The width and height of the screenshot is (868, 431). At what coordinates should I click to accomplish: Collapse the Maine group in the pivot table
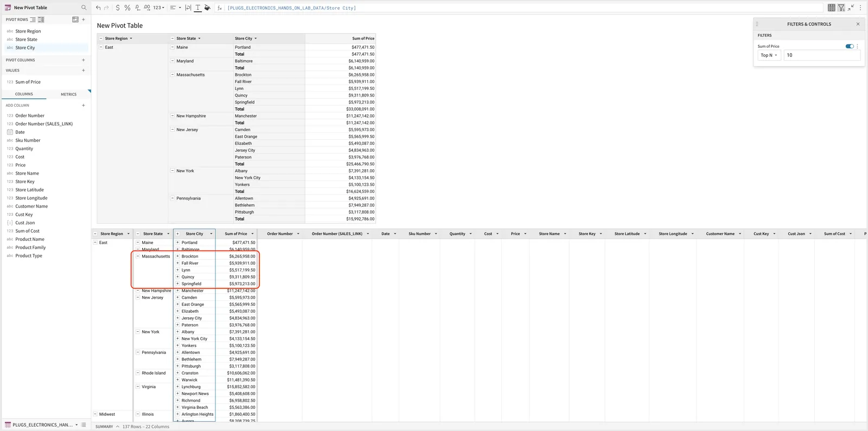173,47
